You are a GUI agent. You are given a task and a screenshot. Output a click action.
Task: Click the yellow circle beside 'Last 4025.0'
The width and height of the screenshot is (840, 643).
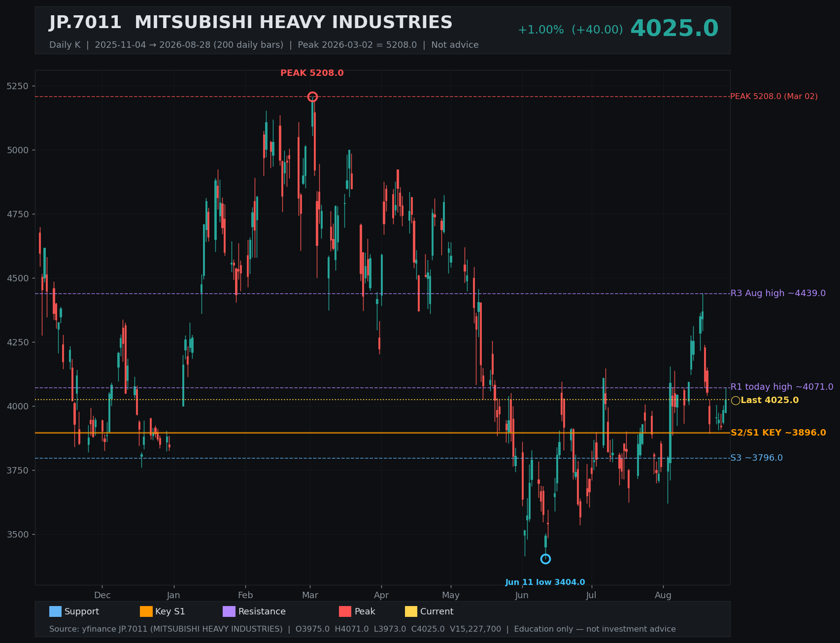click(x=736, y=401)
